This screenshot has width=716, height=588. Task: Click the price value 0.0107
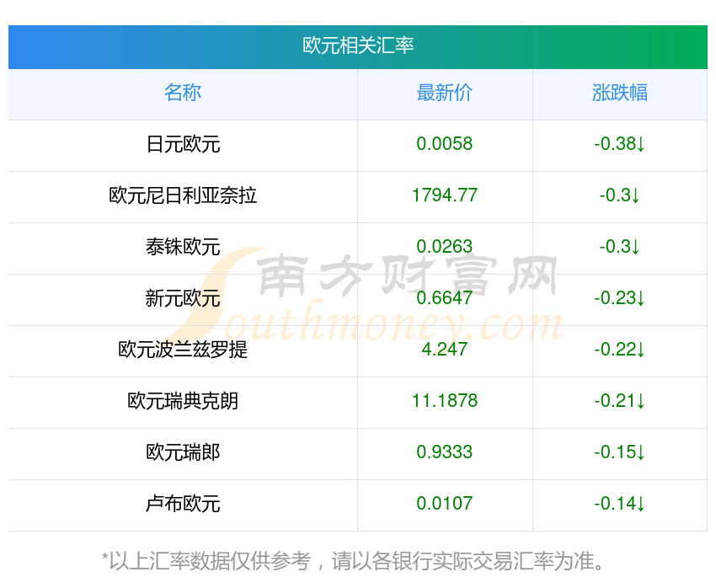coord(445,504)
